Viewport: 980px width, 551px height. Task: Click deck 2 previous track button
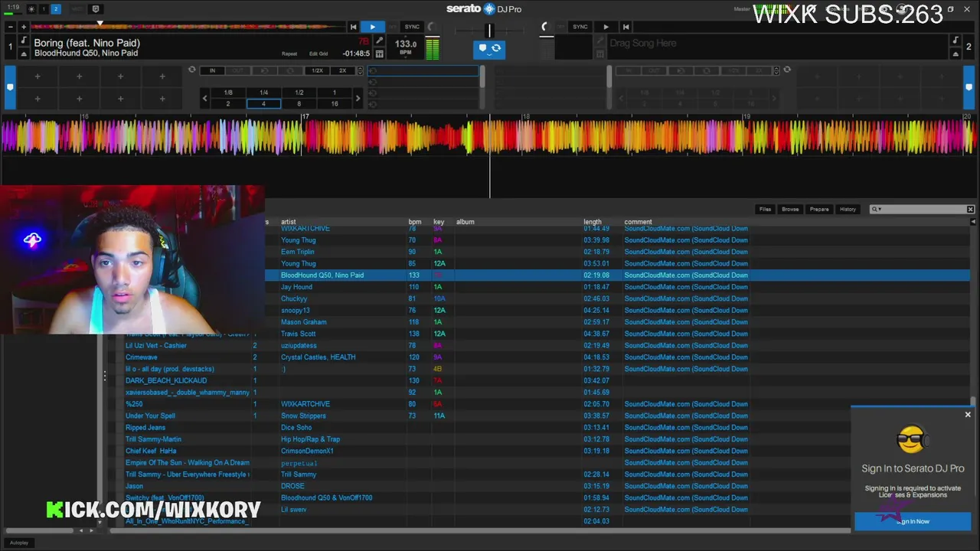pos(626,27)
